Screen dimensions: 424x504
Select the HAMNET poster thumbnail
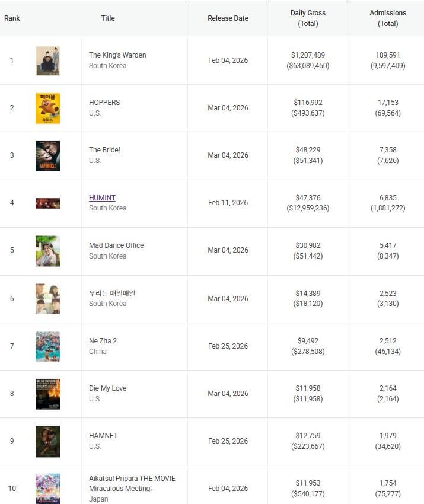47,441
